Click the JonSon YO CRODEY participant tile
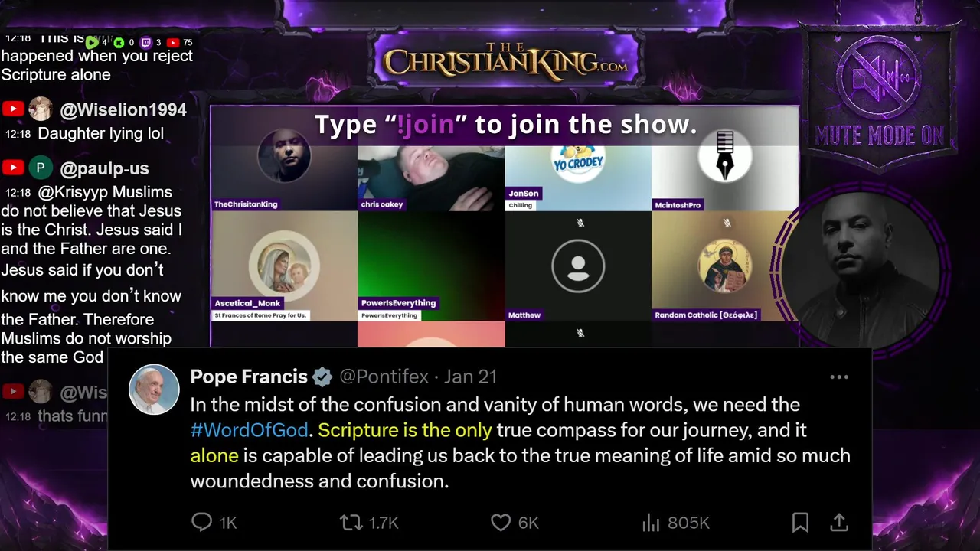 (x=578, y=176)
